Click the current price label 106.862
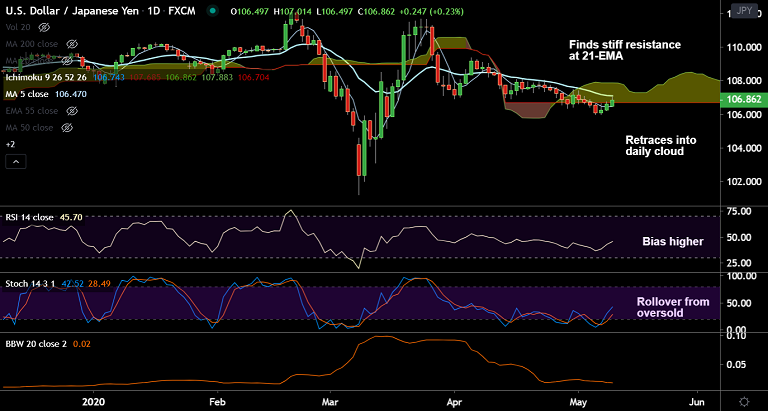768x411 pixels. (744, 99)
